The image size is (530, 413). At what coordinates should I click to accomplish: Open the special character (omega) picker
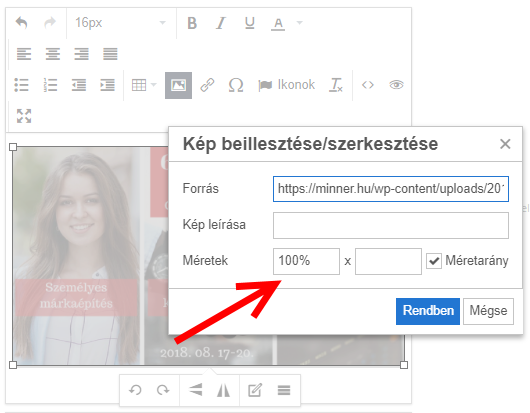236,85
